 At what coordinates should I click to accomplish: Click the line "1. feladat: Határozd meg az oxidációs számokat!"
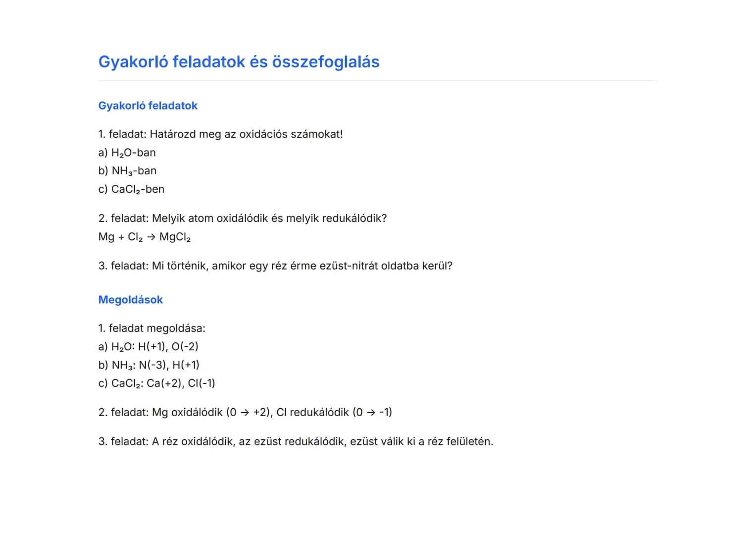coord(220,134)
